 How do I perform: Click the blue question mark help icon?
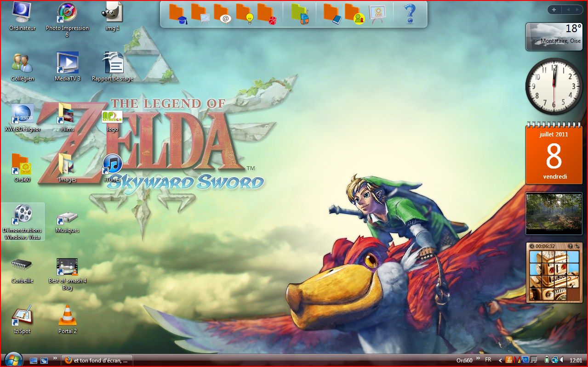(410, 13)
